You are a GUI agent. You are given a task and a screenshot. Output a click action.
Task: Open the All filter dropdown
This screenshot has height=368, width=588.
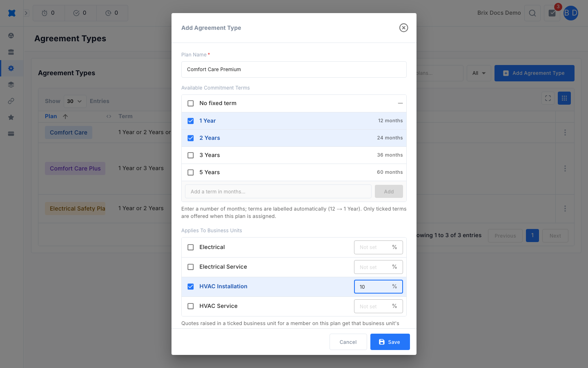(479, 73)
